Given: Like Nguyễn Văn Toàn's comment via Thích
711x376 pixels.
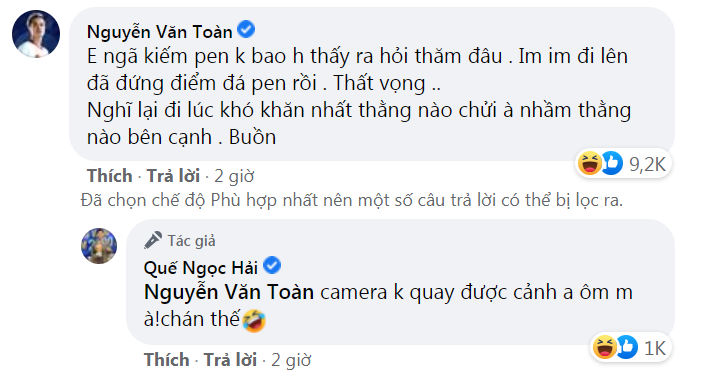Looking at the screenshot, I should pyautogui.click(x=110, y=176).
